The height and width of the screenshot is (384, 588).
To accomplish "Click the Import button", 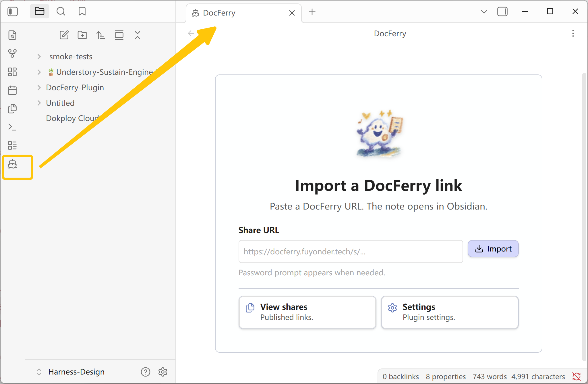I will click(493, 249).
